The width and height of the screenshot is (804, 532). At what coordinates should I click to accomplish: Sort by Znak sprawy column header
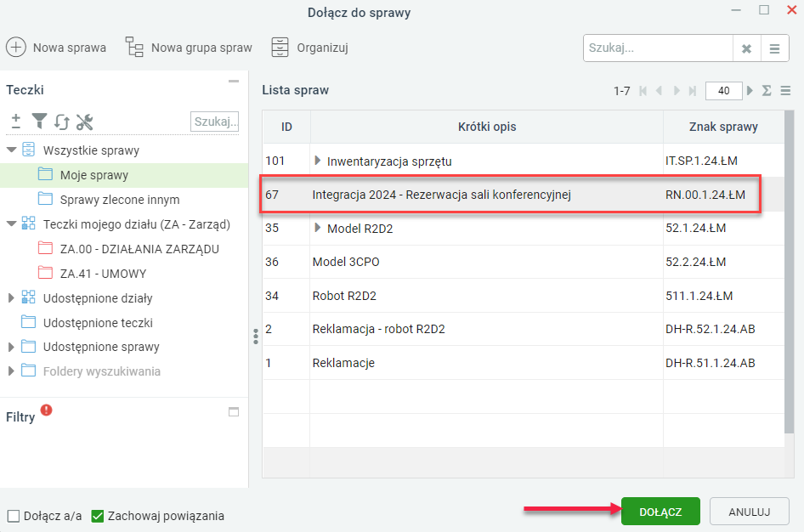pyautogui.click(x=723, y=127)
